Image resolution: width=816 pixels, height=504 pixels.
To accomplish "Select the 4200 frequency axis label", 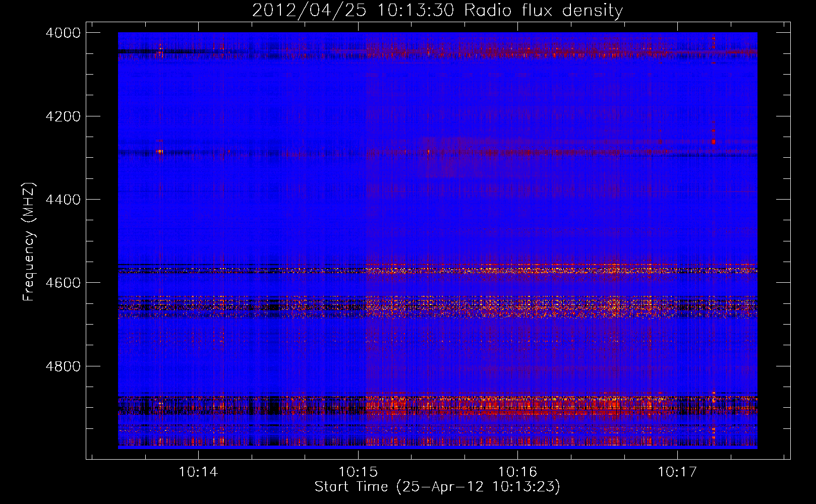I will click(63, 116).
